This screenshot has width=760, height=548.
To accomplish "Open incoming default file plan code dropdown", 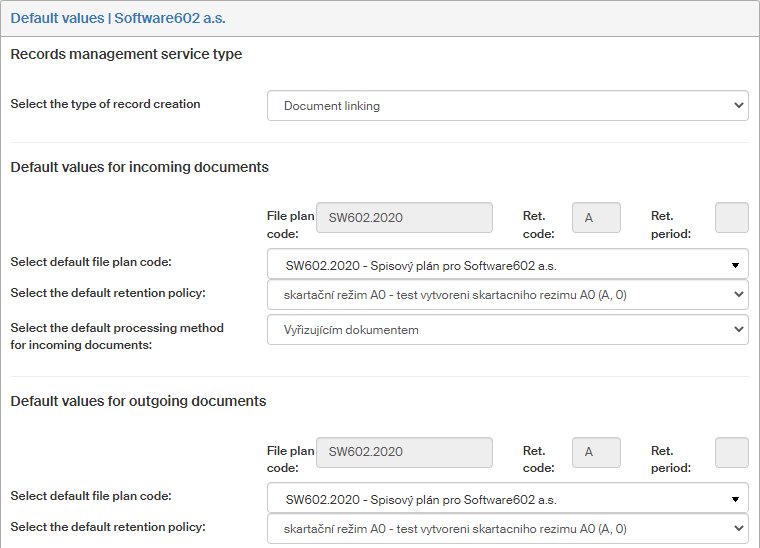I will pyautogui.click(x=507, y=264).
